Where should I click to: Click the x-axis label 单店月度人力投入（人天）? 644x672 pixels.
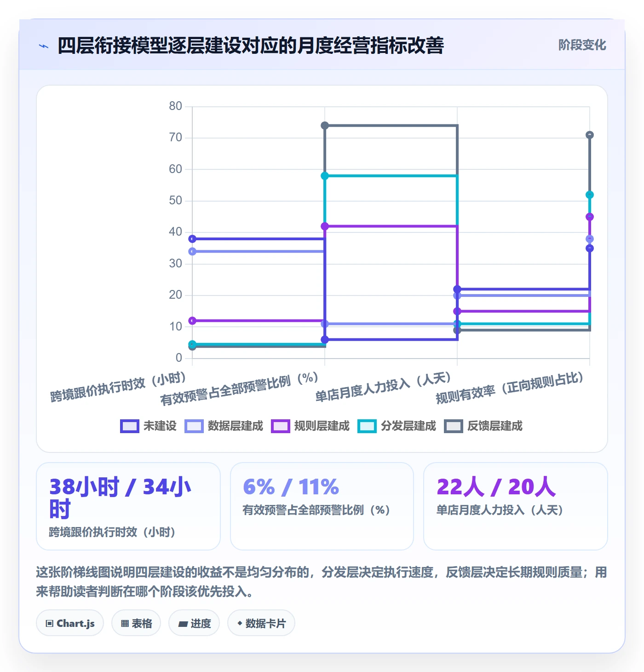click(x=383, y=387)
